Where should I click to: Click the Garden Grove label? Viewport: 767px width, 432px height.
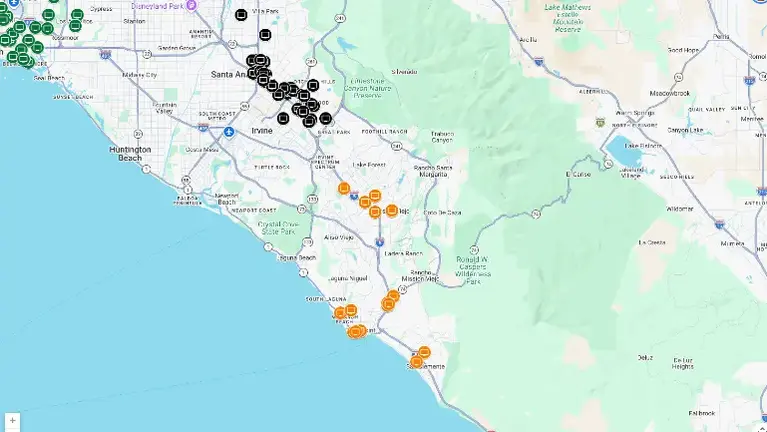[177, 48]
